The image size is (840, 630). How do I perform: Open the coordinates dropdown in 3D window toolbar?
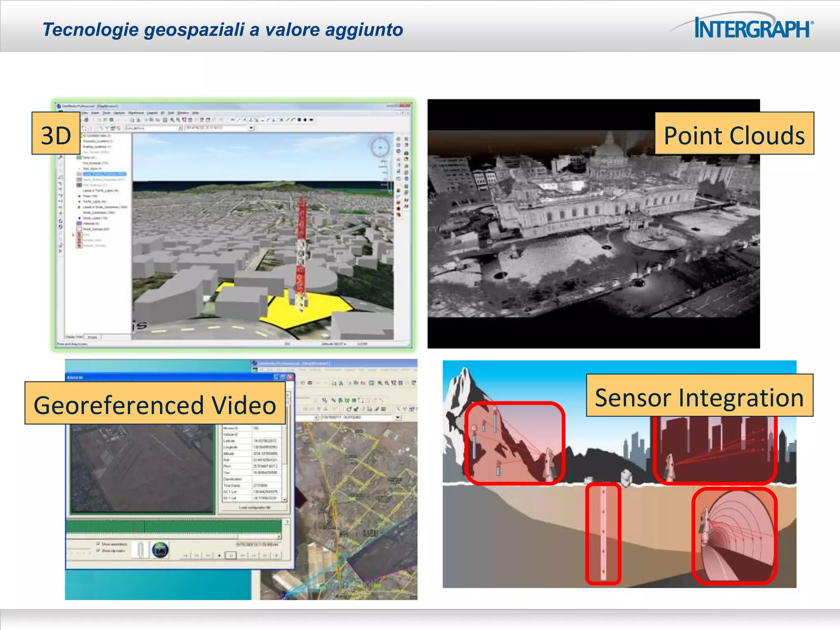pos(251,128)
